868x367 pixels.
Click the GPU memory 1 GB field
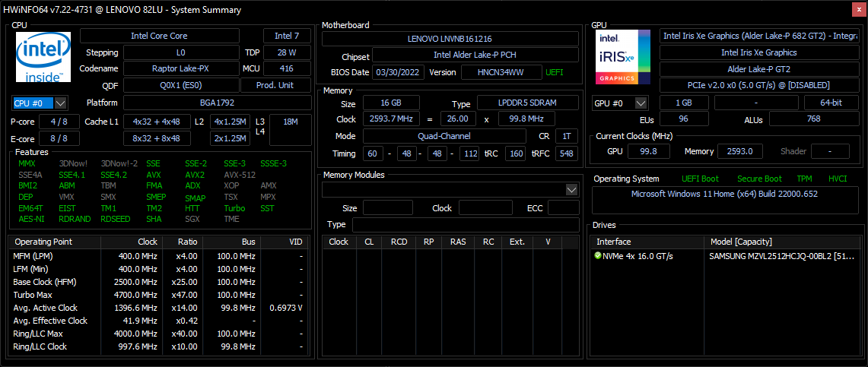pos(684,103)
